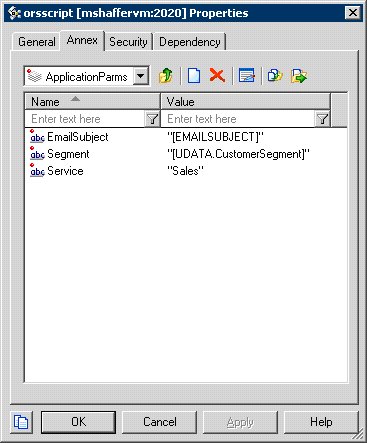Click the OK button
The height and width of the screenshot is (443, 367).
(x=78, y=422)
